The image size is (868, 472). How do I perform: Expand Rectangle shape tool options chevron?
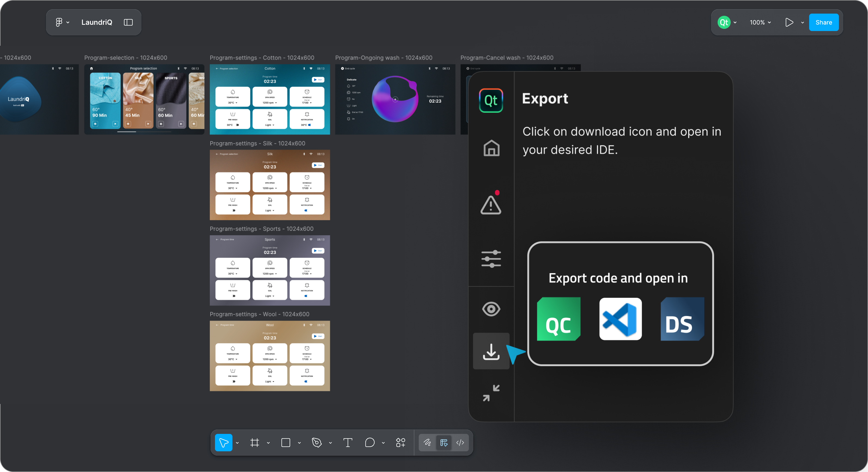[299, 443]
